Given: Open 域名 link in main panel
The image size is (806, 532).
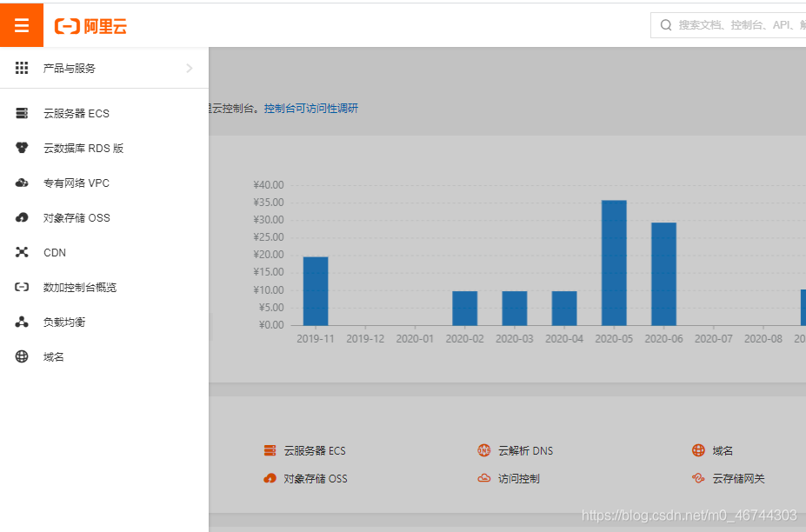Looking at the screenshot, I should click(723, 451).
